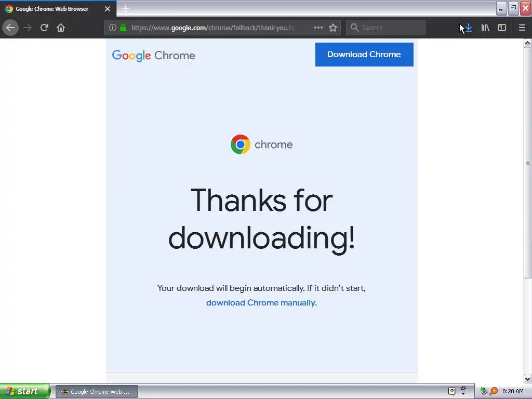Viewport: 532px width, 399px height.
Task: Click the green secure connection padlock
Action: click(x=123, y=28)
